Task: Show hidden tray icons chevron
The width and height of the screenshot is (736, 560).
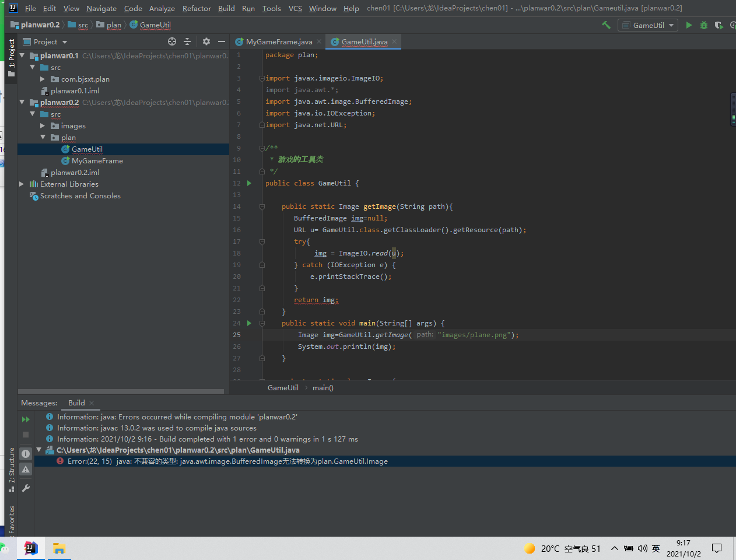Action: [614, 548]
